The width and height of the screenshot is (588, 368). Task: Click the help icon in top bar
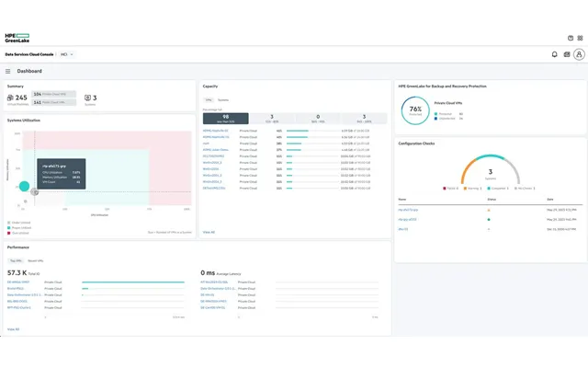coord(571,38)
